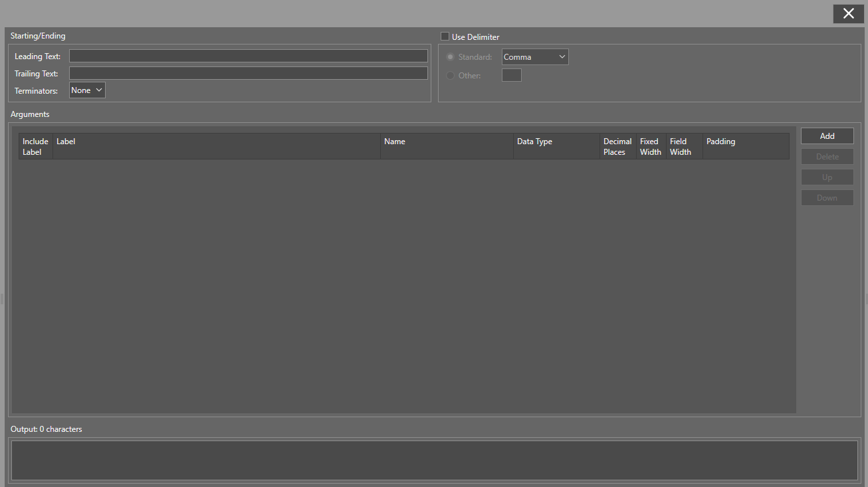Click the Down button to move argument
Image resolution: width=868 pixels, height=487 pixels.
point(827,198)
